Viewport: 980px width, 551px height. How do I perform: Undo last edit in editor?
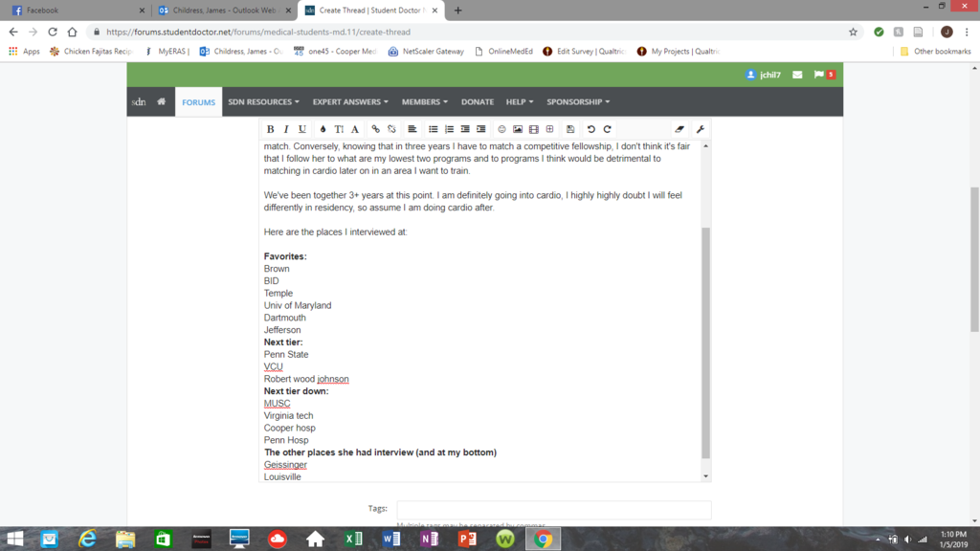[x=591, y=129]
